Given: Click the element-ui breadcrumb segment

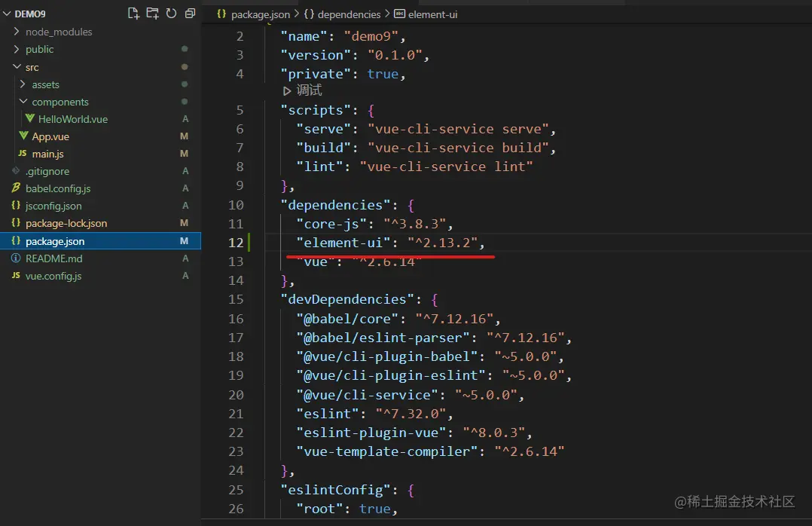Looking at the screenshot, I should [432, 14].
